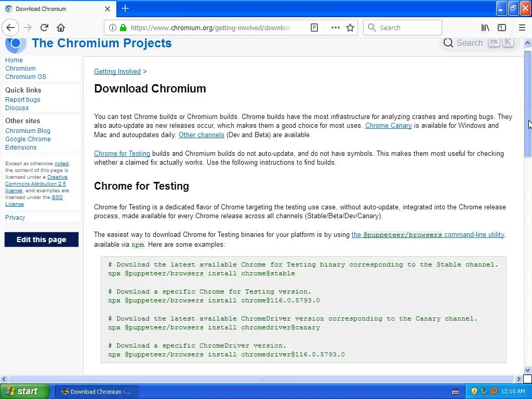Viewport: 532px width, 399px height.
Task: Click the horizontal scrollbar thumb
Action: coord(261,379)
